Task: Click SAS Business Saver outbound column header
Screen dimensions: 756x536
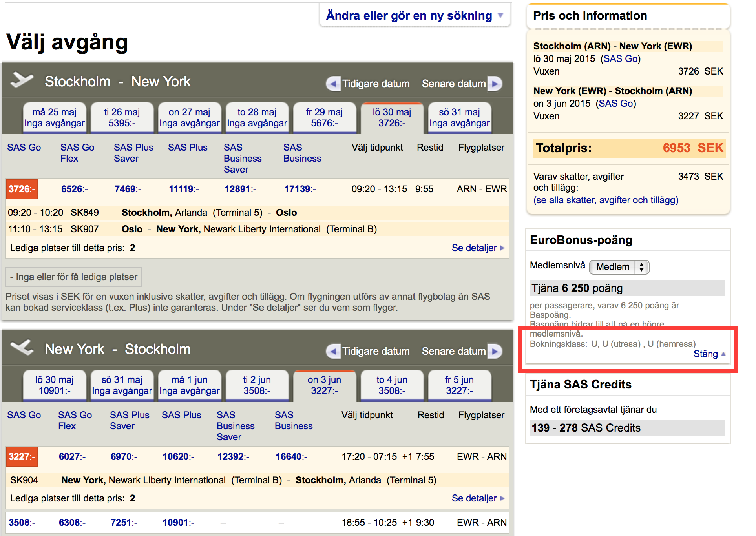Action: coord(242,159)
